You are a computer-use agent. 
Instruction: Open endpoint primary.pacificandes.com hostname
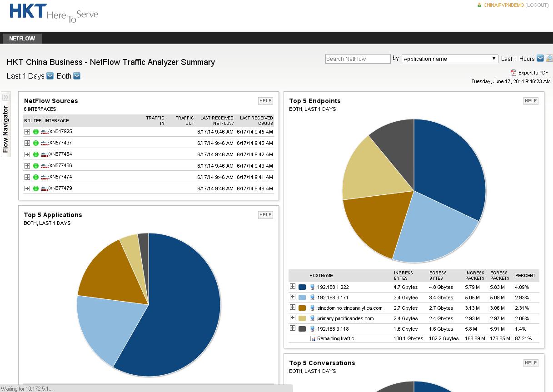coord(345,318)
